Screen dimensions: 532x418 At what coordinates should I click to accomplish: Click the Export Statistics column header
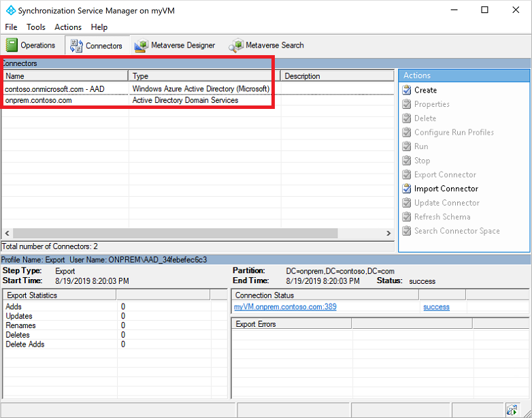(x=59, y=295)
